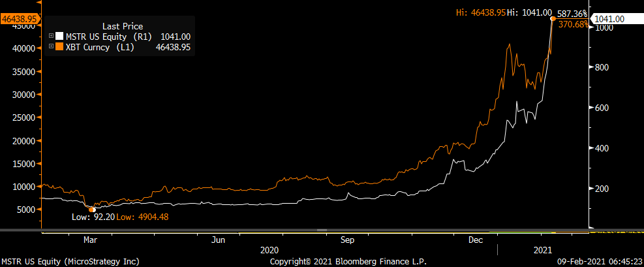This screenshot has height=267, width=644.
Task: Click 1000 on the right axis
Action: 604,27
